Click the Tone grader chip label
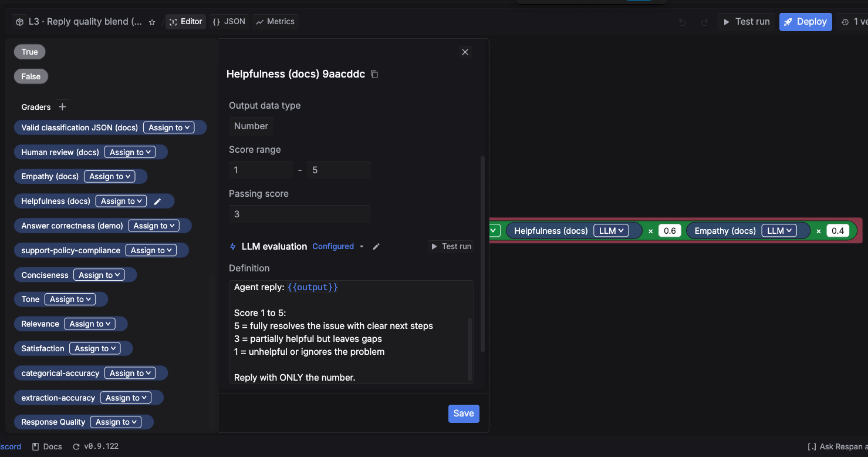868x457 pixels. click(x=31, y=299)
